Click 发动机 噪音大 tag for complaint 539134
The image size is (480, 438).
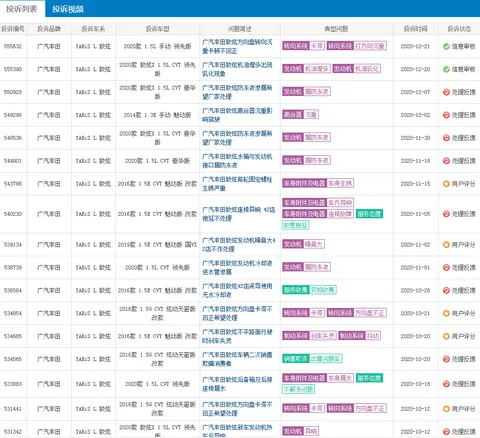click(x=303, y=244)
